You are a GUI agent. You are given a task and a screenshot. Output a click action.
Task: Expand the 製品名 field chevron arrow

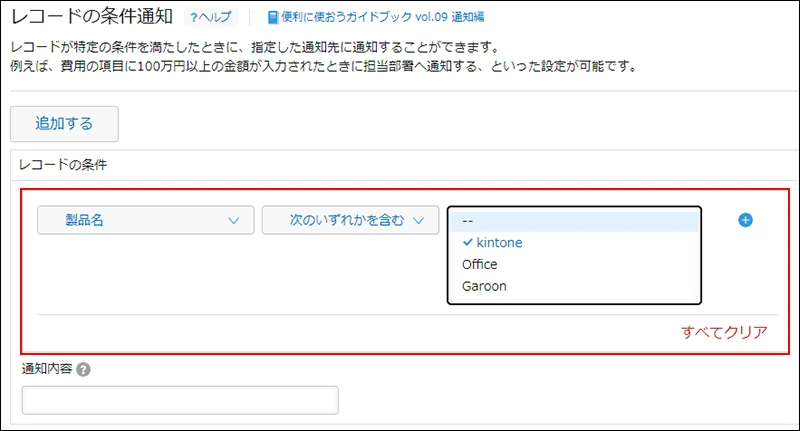coord(234,220)
